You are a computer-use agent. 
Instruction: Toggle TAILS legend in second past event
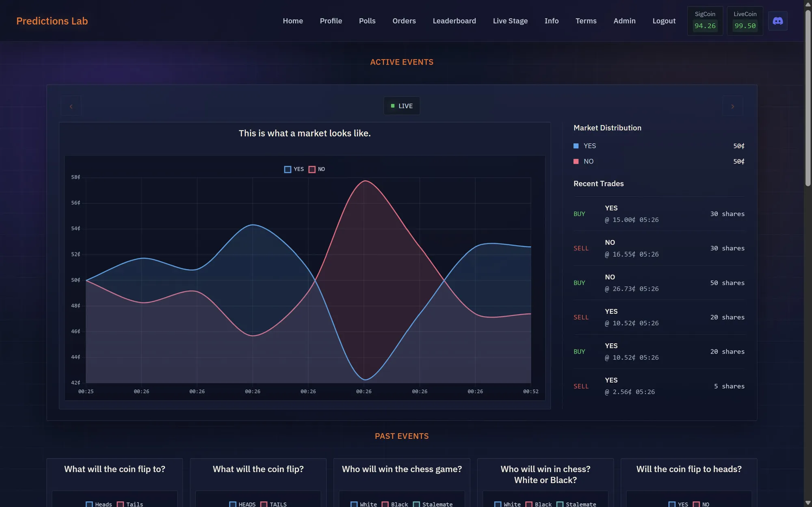point(273,504)
